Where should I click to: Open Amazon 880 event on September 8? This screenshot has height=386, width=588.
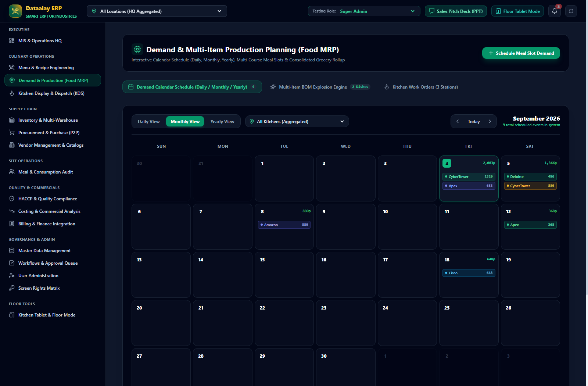(x=284, y=225)
